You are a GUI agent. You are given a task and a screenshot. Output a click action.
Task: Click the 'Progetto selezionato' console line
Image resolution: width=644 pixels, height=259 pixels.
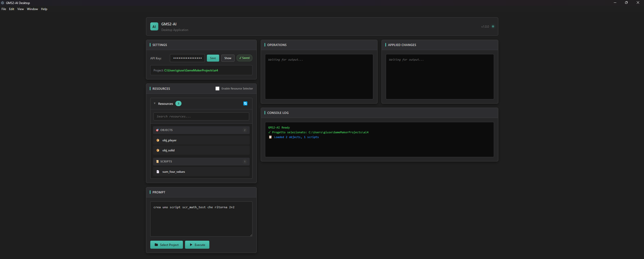coord(318,132)
